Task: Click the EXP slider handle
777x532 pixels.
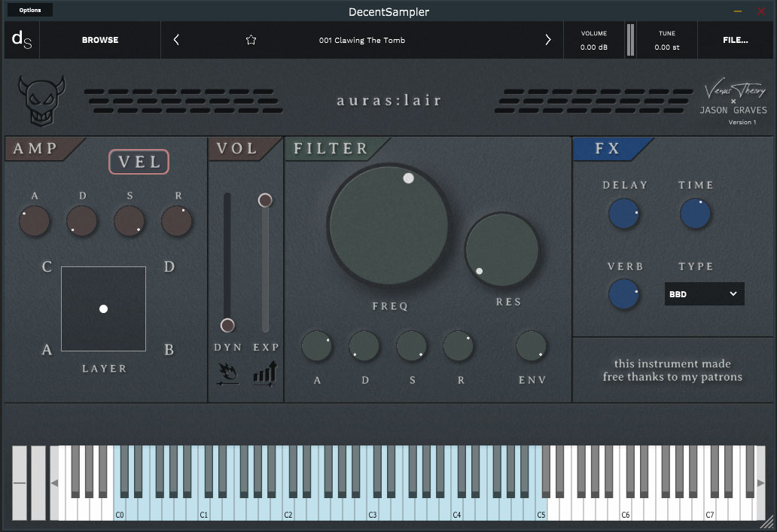Action: coord(265,200)
